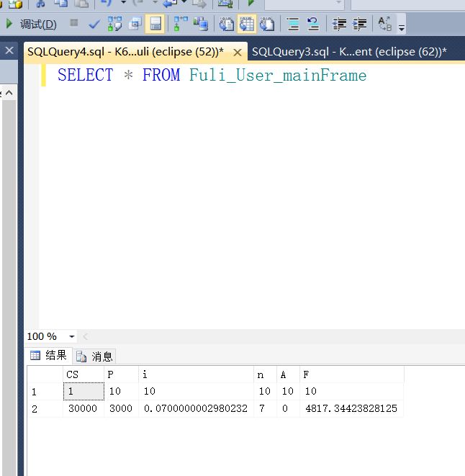Open the undo history dropdown arrow

pyautogui.click(x=123, y=2)
